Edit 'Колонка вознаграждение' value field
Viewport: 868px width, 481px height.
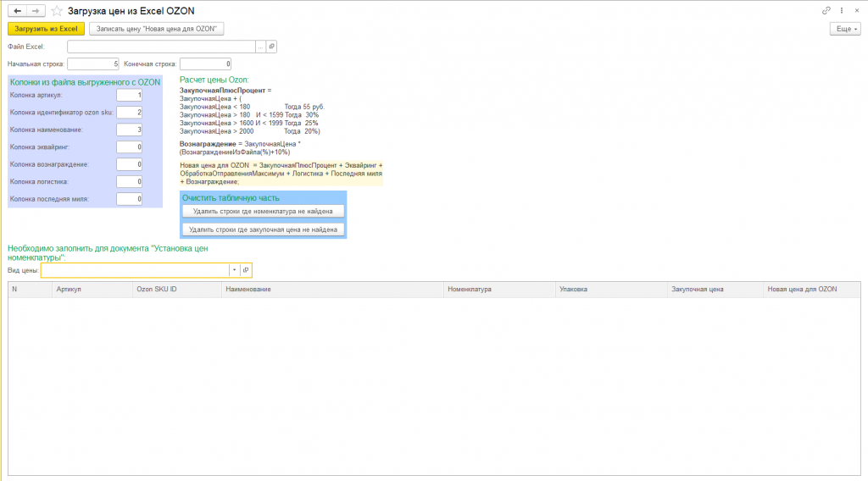(x=129, y=164)
